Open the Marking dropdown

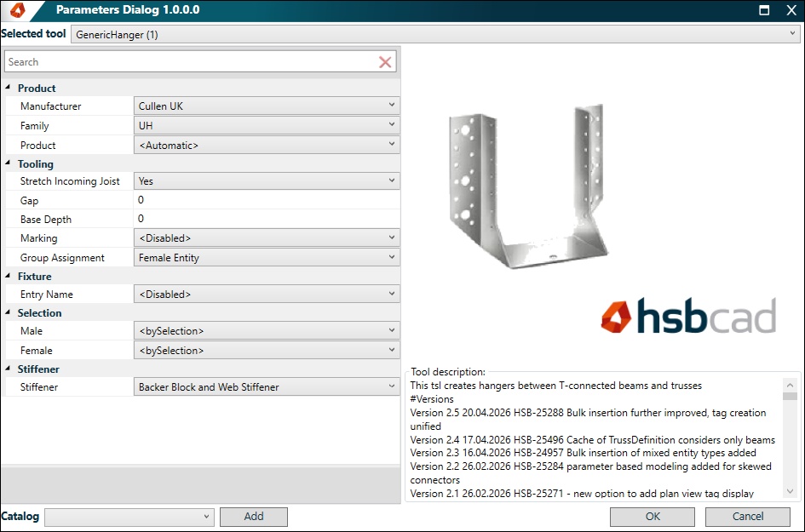point(267,238)
